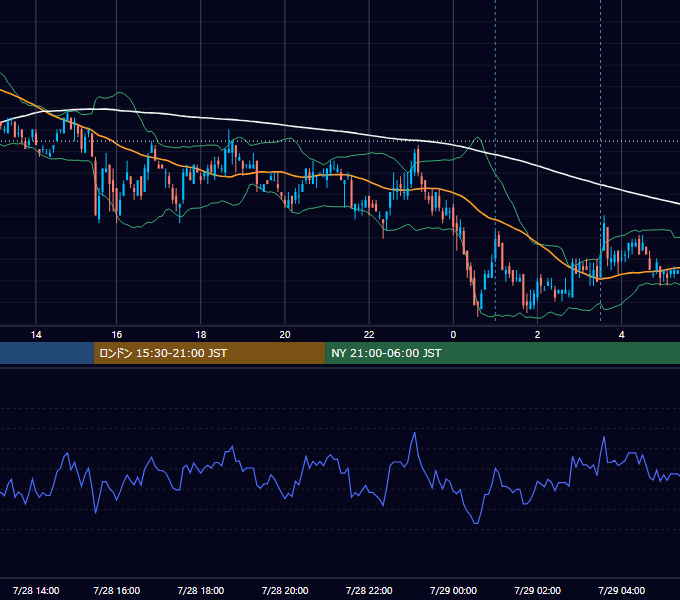Click the 7/28 20:00 date label
This screenshot has width=680, height=600.
(285, 590)
